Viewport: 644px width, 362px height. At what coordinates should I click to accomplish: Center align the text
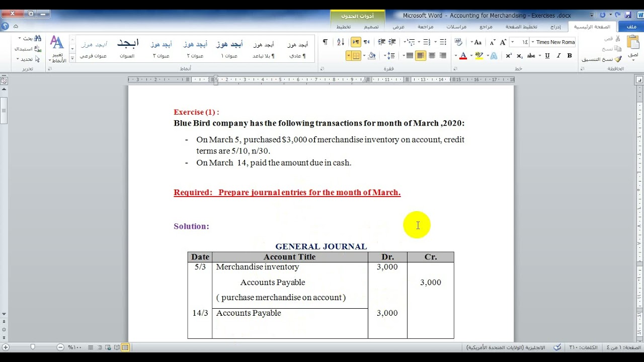[432, 56]
